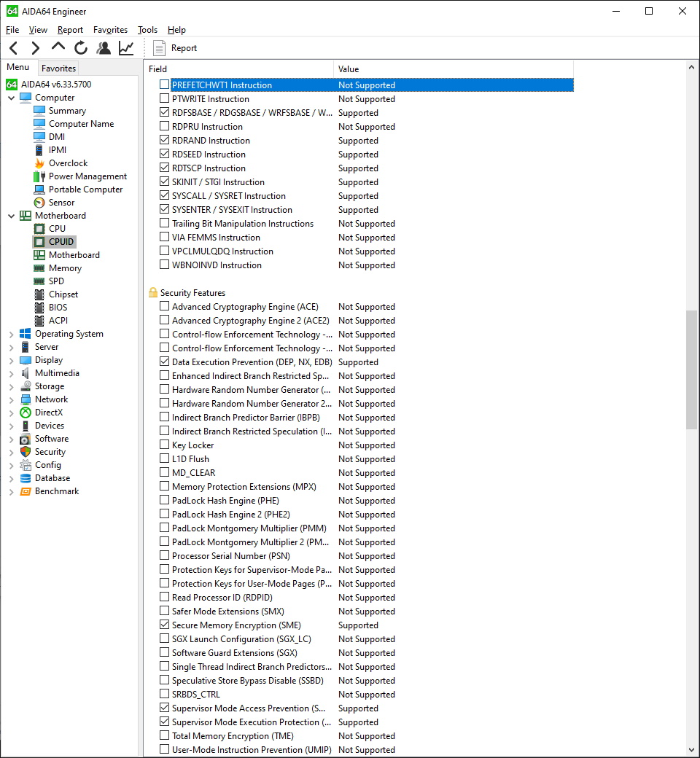Screen dimensions: 700x758
Task: Click the Value column header
Action: [x=454, y=69]
